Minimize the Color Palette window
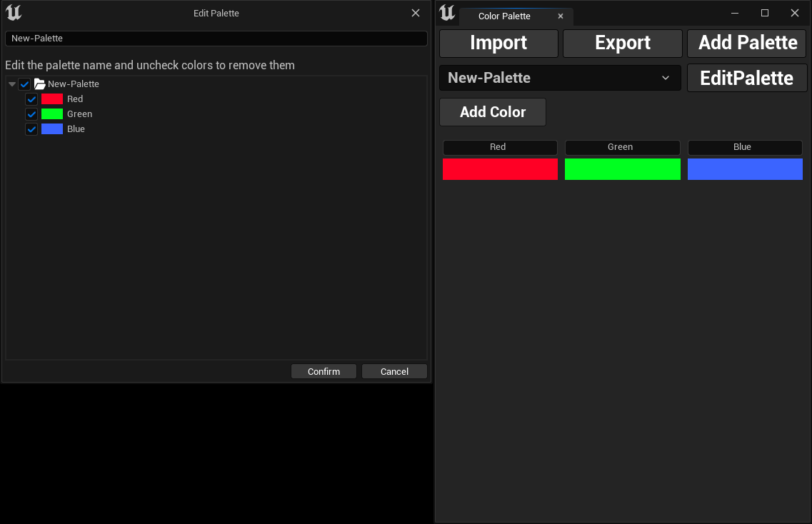Image resolution: width=812 pixels, height=524 pixels. [735, 13]
